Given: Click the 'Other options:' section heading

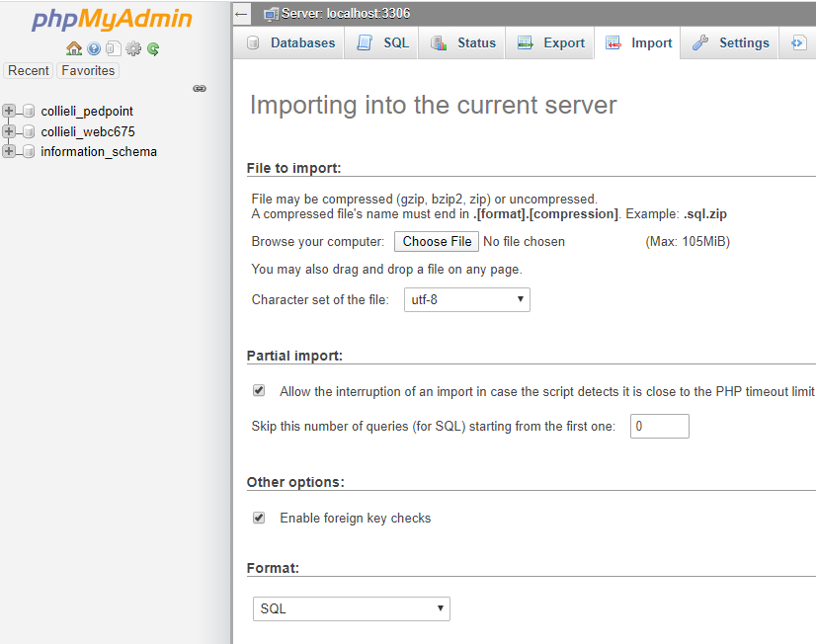Looking at the screenshot, I should pyautogui.click(x=295, y=482).
